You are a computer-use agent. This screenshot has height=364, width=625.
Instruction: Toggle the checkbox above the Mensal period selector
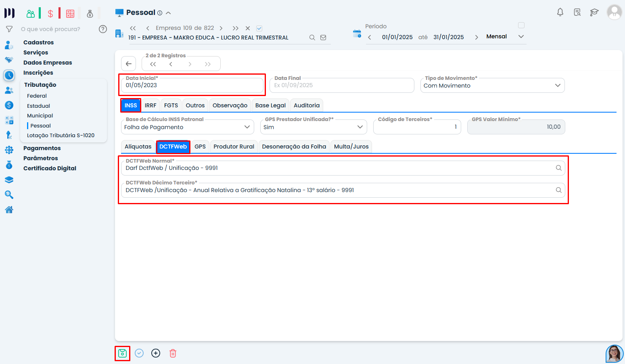pos(521,25)
